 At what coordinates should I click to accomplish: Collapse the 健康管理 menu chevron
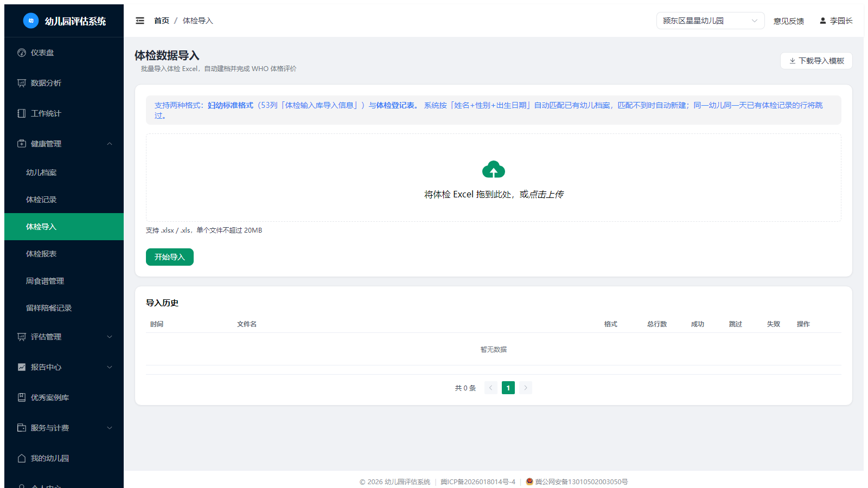[x=110, y=144]
